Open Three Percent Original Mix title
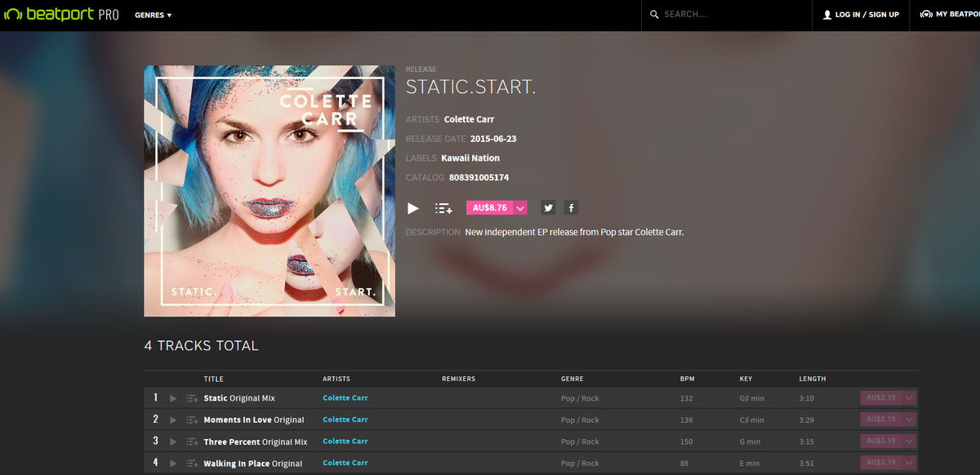This screenshot has height=475, width=980. (x=256, y=442)
